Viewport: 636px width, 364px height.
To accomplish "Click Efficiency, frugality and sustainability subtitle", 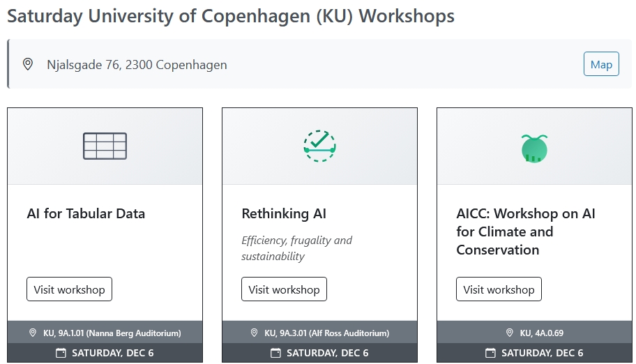I will point(296,248).
